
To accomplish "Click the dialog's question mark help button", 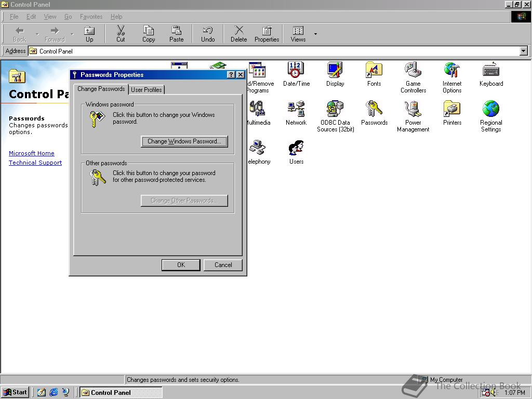I will click(x=231, y=75).
